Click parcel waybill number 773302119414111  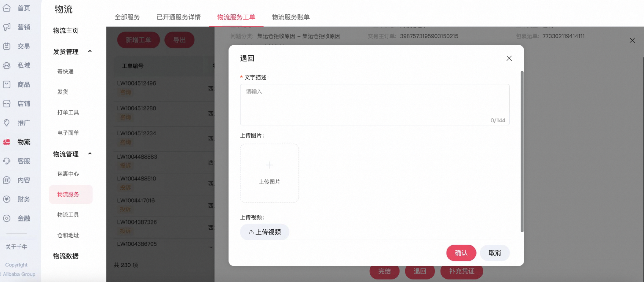(564, 36)
